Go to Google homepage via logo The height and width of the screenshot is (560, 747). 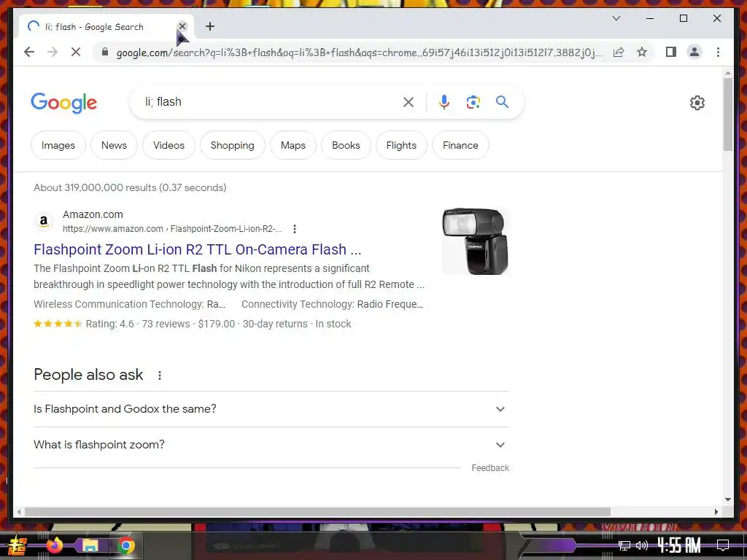(x=64, y=103)
